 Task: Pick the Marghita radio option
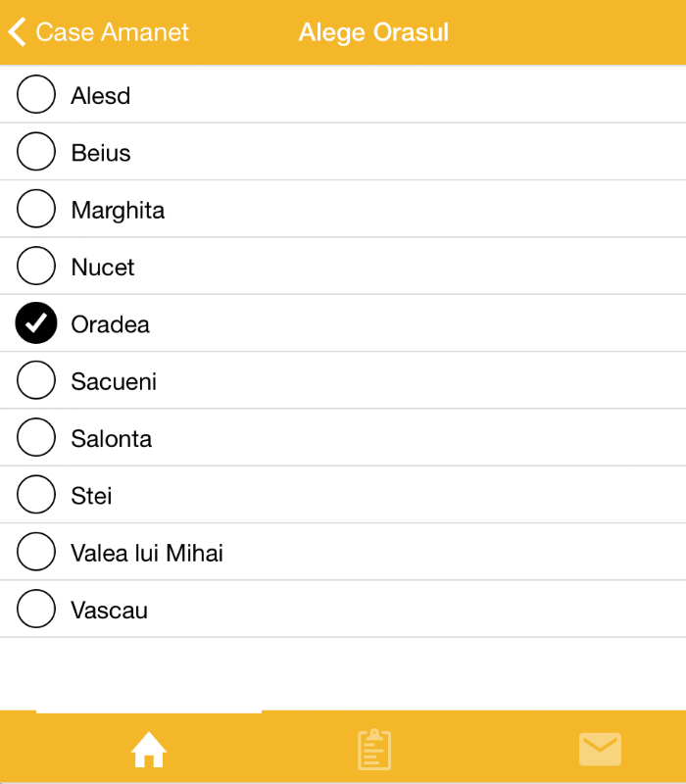[36, 210]
